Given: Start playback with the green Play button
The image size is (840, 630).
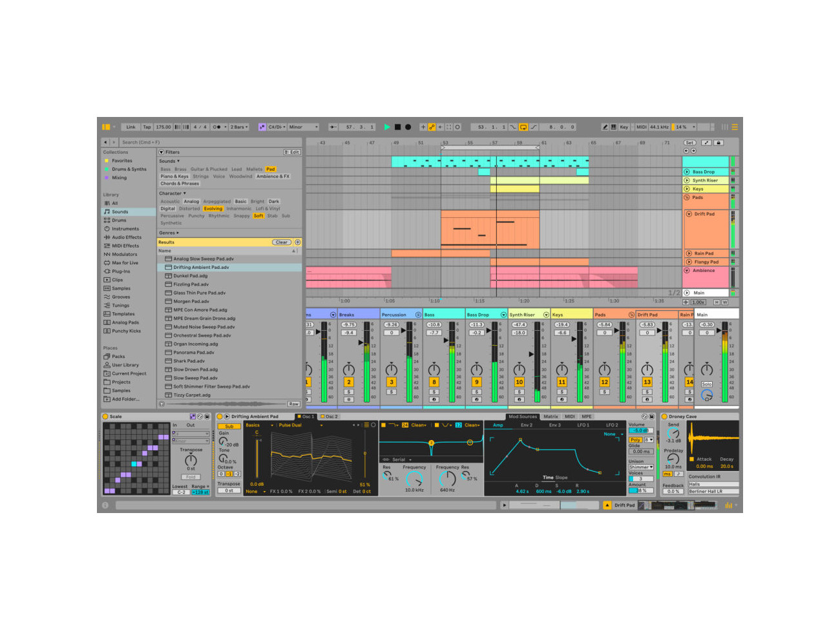Looking at the screenshot, I should [x=387, y=127].
